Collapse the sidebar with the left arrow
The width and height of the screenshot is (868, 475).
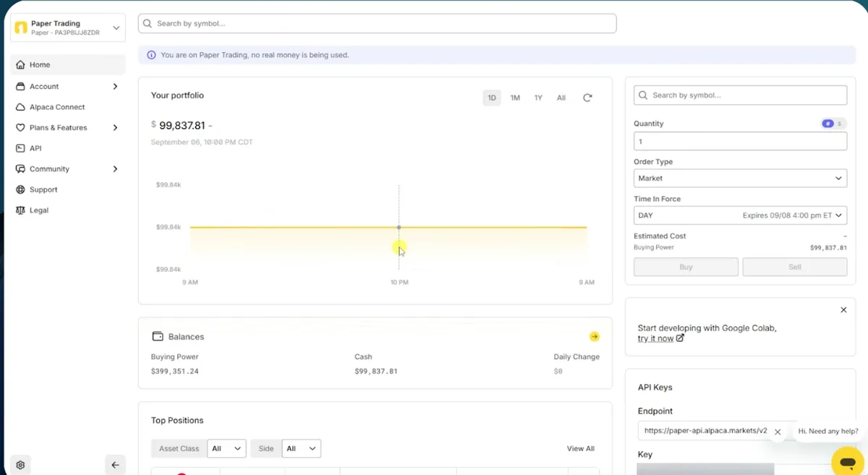click(x=115, y=465)
